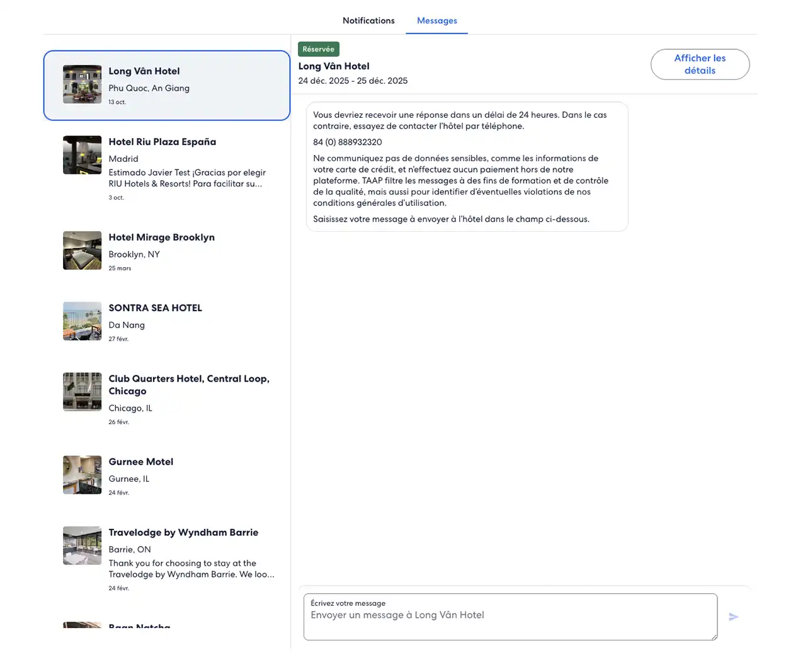Click the Gurnee Motel thumbnail image
This screenshot has height=672, width=810.
click(82, 475)
